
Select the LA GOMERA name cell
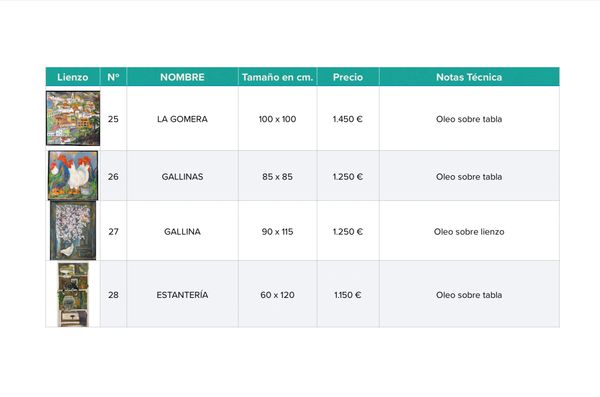click(x=182, y=119)
